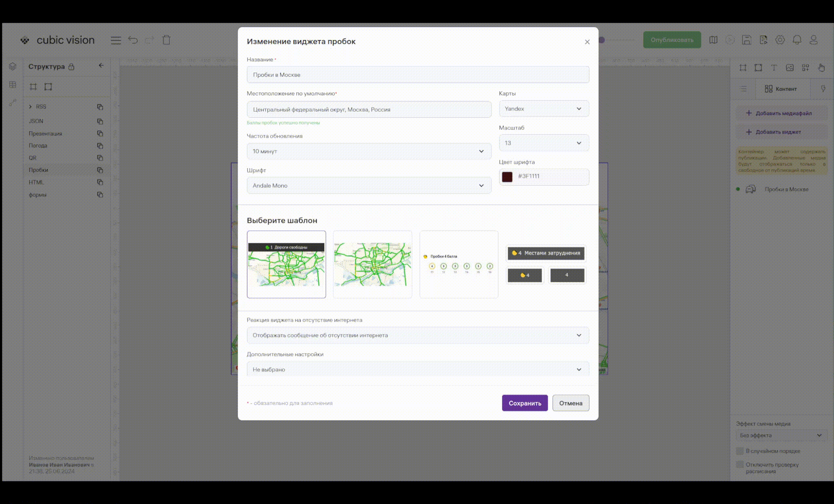Click the undo arrow icon
Screen dimensions: 834x504
(x=133, y=40)
